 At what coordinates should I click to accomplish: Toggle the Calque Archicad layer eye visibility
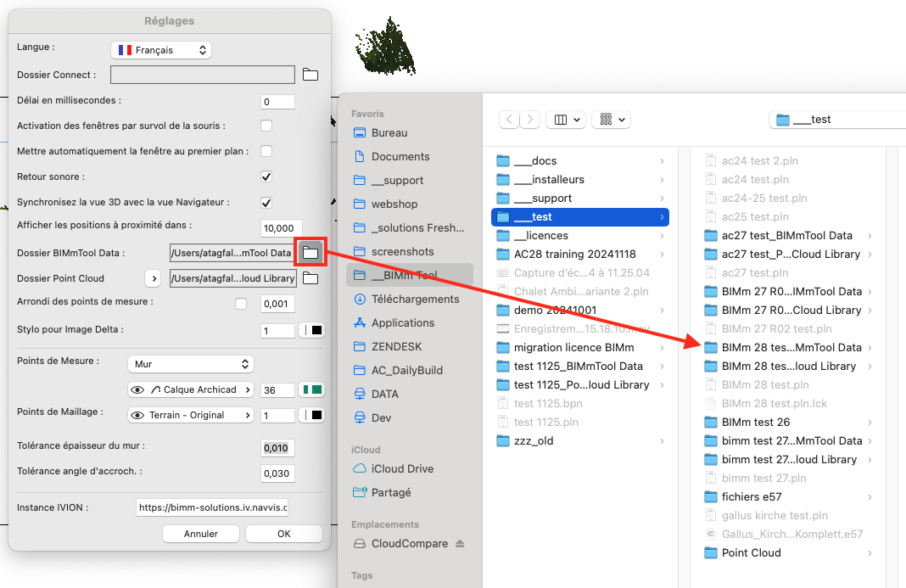pos(137,389)
